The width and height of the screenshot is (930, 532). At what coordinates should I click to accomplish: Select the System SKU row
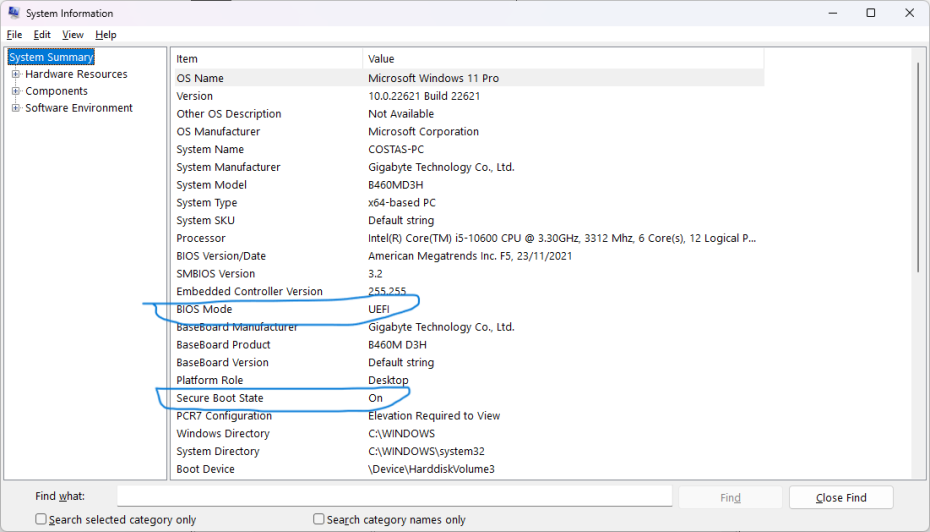point(468,221)
